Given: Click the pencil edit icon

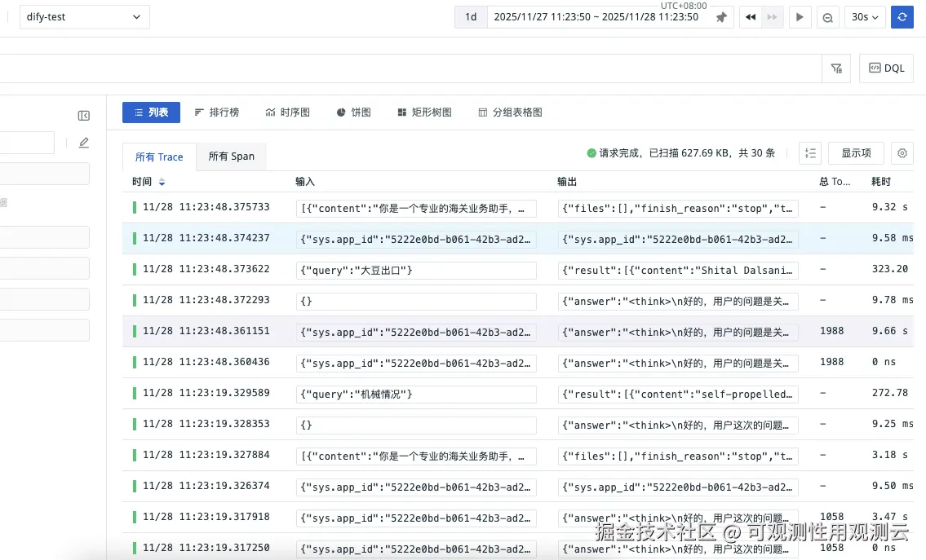Looking at the screenshot, I should click(x=84, y=143).
